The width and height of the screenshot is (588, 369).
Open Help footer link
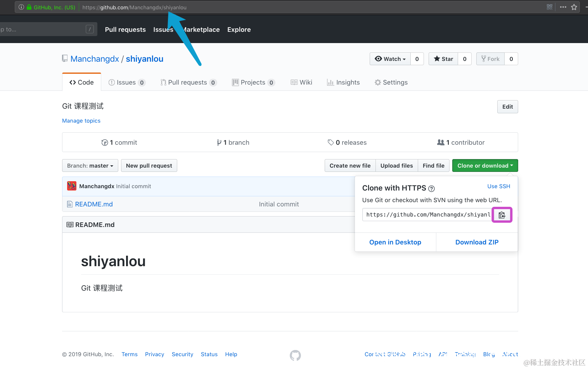click(231, 354)
